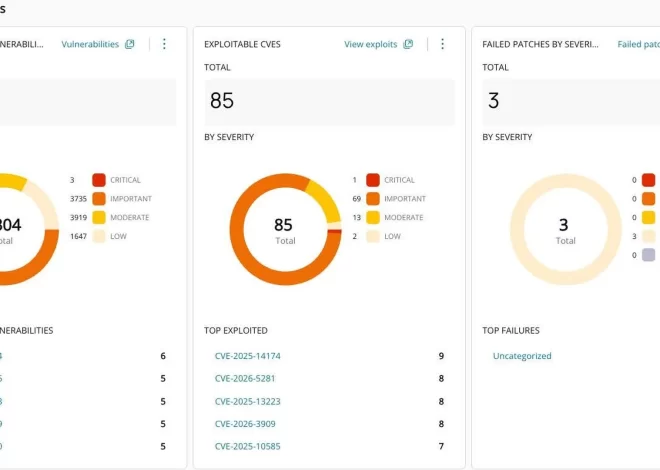Open CVE-2026-5281 details
660x470 pixels.
click(x=245, y=378)
